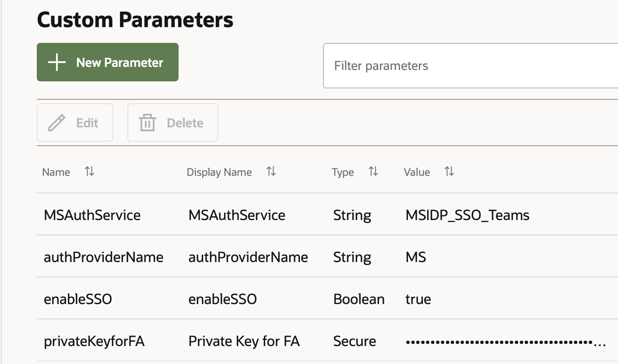Viewport: 618px width, 364px height.
Task: Click the pencil Edit icon
Action: (56, 123)
